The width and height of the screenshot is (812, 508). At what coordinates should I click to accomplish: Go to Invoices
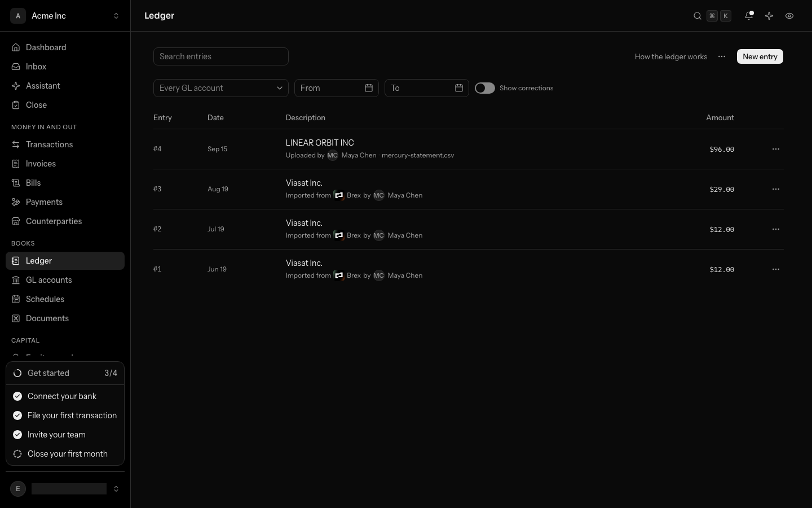point(65,164)
